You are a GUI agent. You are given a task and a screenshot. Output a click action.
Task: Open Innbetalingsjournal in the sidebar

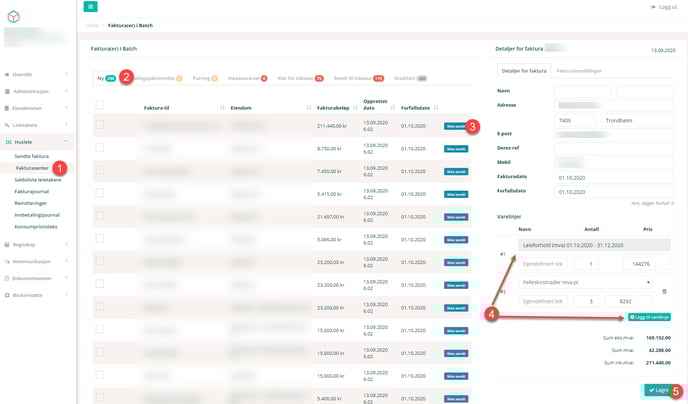pos(37,215)
